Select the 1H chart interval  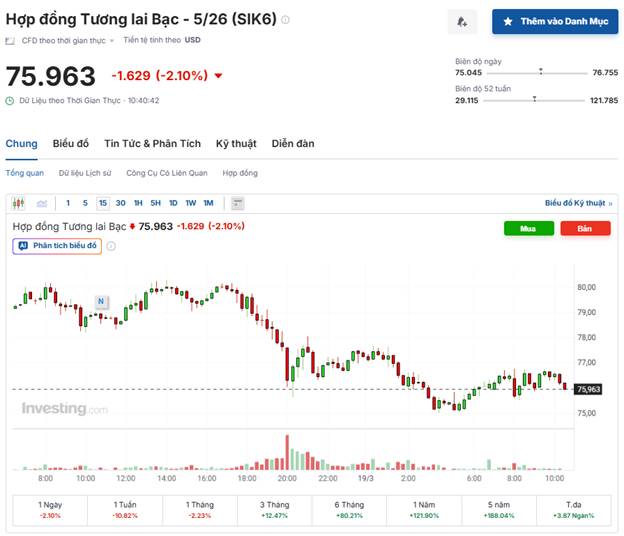pos(138,203)
